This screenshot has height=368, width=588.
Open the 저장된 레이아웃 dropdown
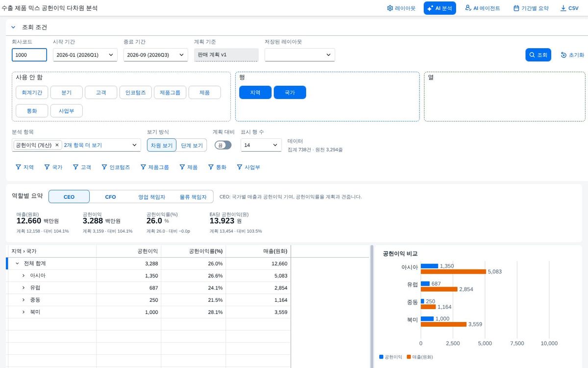299,55
